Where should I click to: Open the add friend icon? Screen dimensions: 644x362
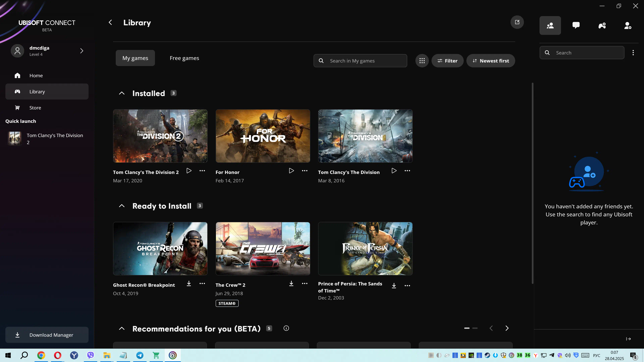click(x=628, y=25)
